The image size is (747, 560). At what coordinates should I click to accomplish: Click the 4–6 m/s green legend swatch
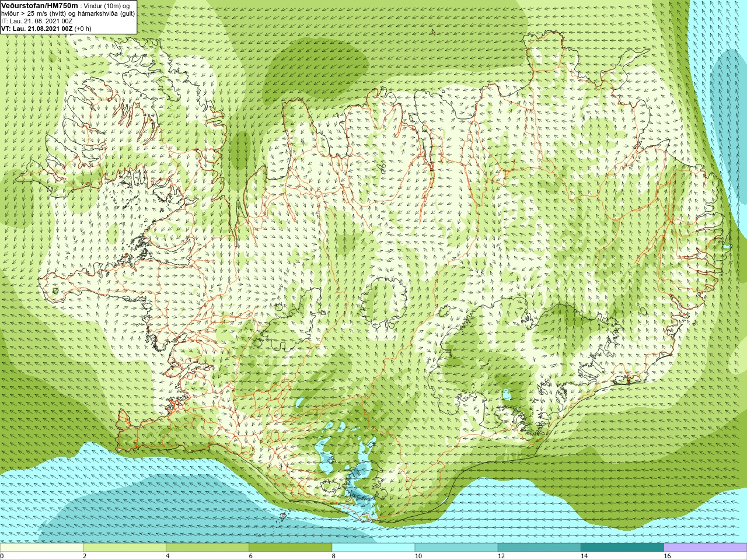pos(207,548)
